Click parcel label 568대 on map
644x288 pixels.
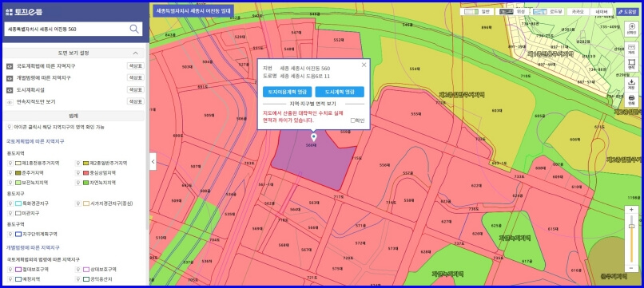pos(284,245)
